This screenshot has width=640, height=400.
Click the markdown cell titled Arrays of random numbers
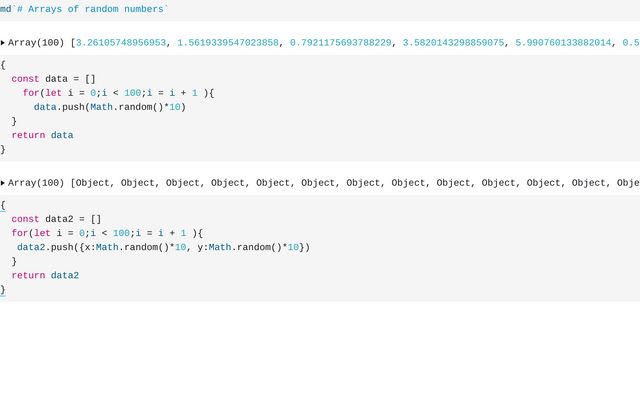tap(84, 9)
